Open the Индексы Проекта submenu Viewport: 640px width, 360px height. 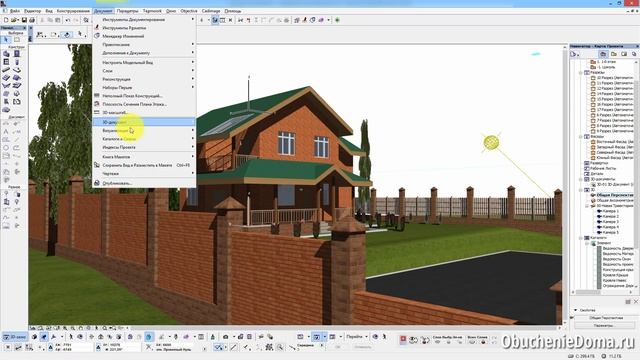pyautogui.click(x=144, y=147)
